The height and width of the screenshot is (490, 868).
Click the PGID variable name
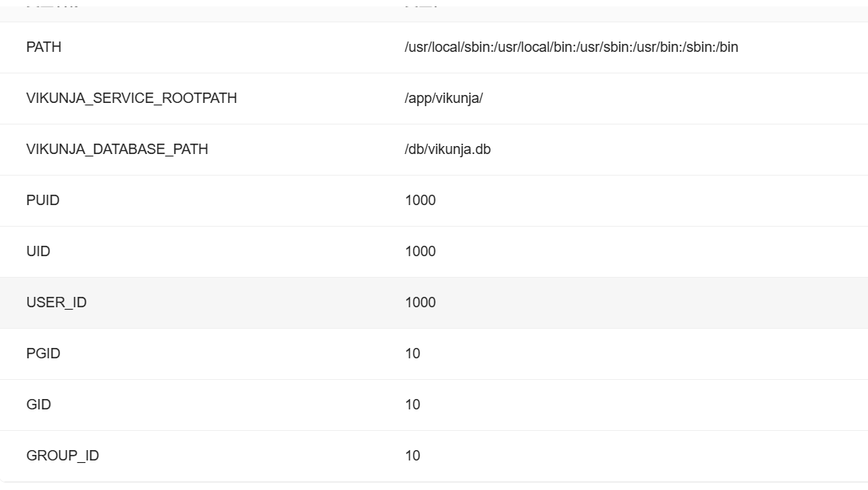(x=43, y=354)
